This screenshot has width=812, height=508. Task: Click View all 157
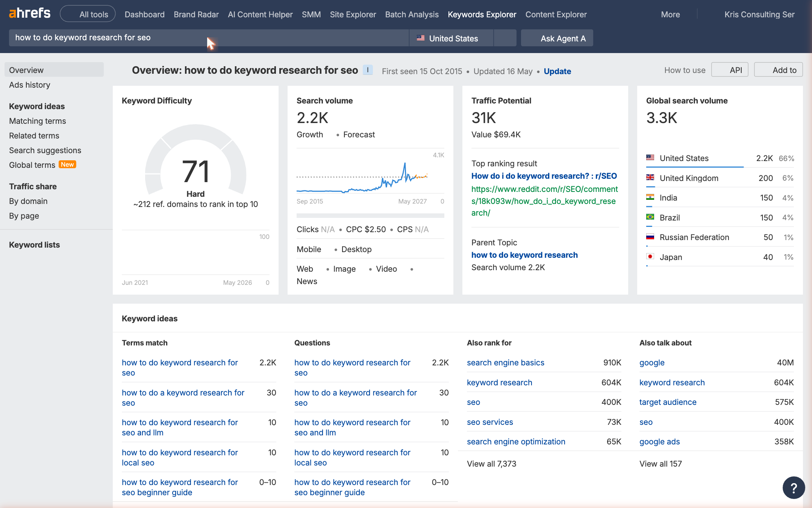(x=661, y=464)
